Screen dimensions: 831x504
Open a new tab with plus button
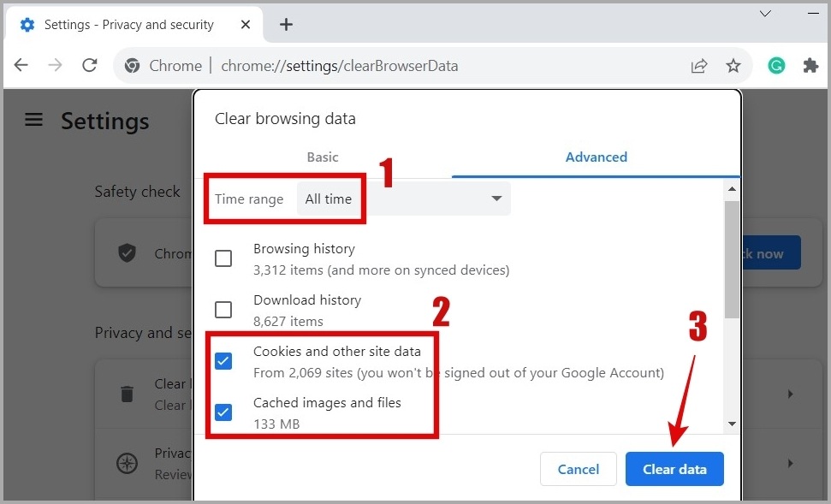286,24
